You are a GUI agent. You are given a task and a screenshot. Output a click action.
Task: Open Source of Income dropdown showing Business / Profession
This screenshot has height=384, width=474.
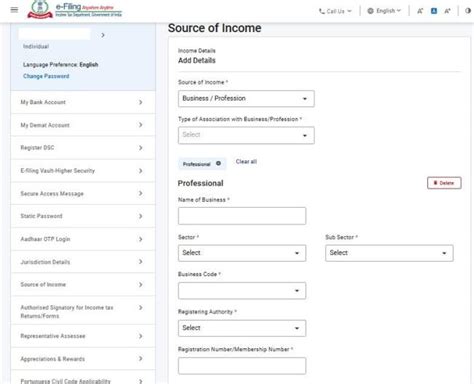point(246,99)
